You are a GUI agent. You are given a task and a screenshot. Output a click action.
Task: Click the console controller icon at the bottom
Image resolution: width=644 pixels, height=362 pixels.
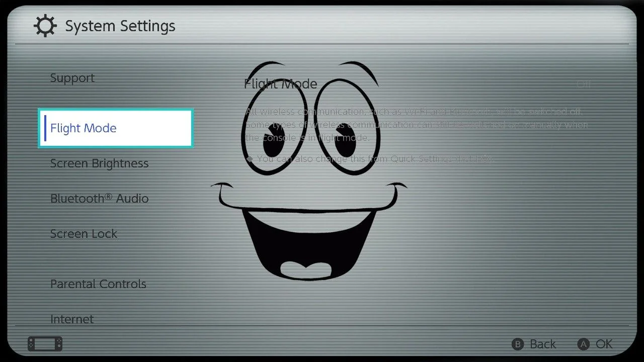coord(45,344)
